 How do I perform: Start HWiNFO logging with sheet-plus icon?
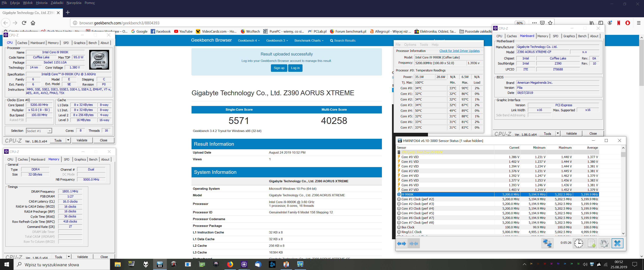592,243
